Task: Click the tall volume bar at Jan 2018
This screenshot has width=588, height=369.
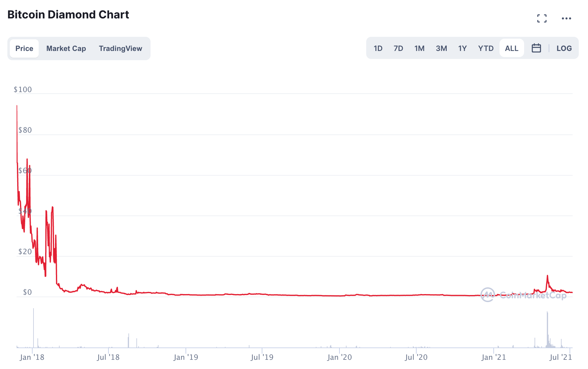Action: (33, 328)
